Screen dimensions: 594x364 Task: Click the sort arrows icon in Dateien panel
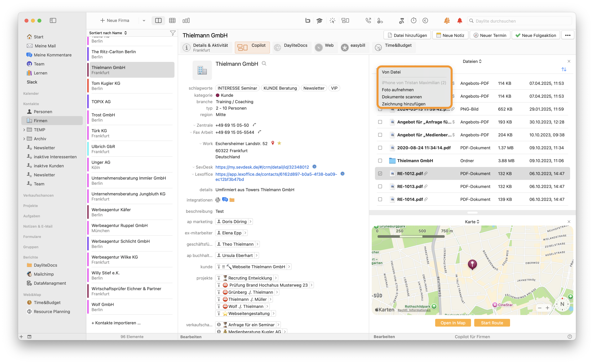(564, 69)
